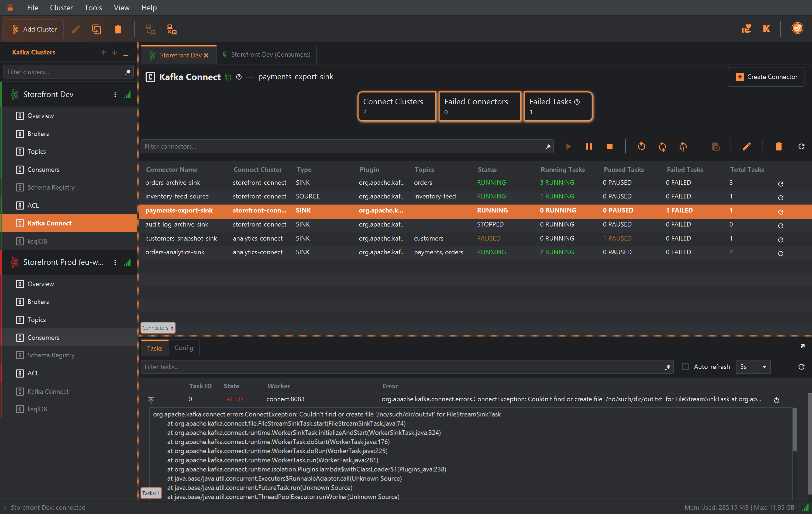Image resolution: width=812 pixels, height=514 pixels.
Task: Open the Help menu
Action: pos(149,8)
